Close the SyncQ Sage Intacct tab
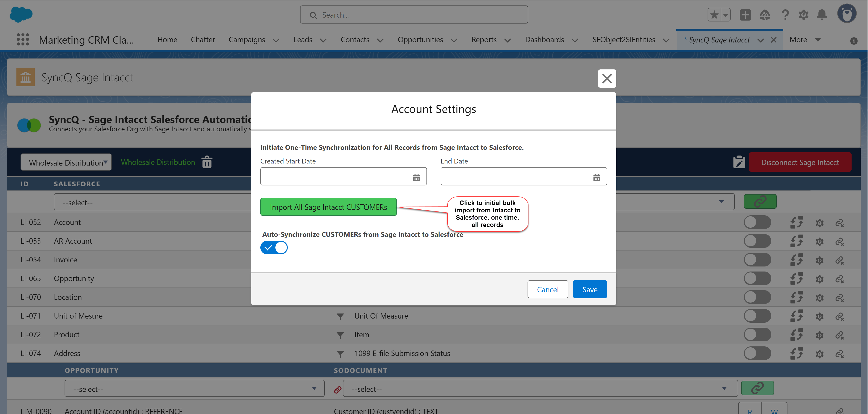 (773, 40)
